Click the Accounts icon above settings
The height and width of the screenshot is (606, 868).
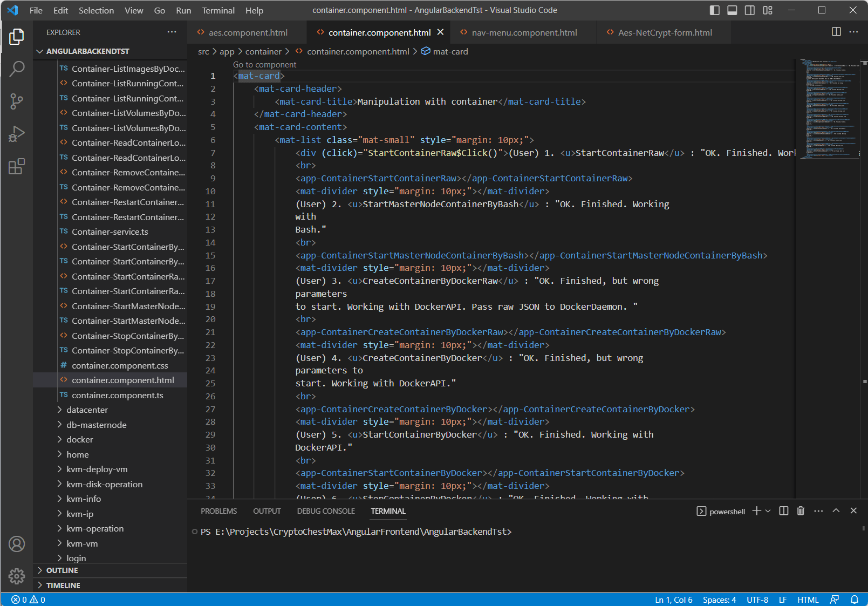coord(17,544)
